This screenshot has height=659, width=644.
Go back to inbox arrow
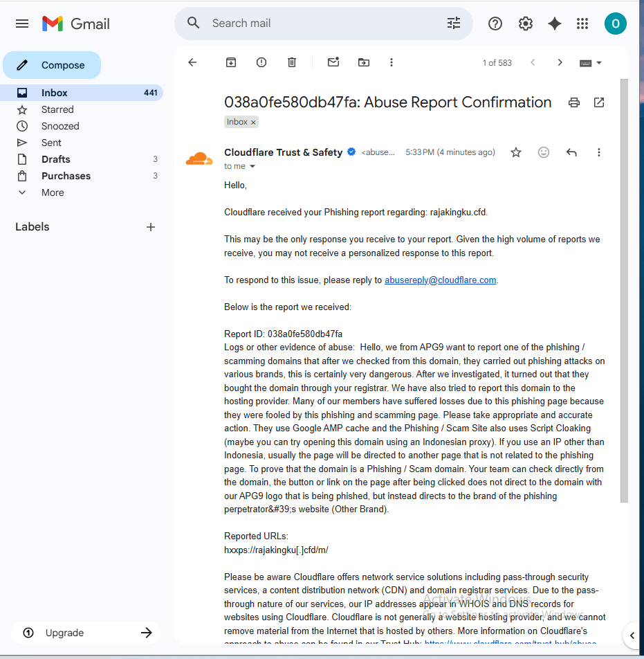coord(192,62)
